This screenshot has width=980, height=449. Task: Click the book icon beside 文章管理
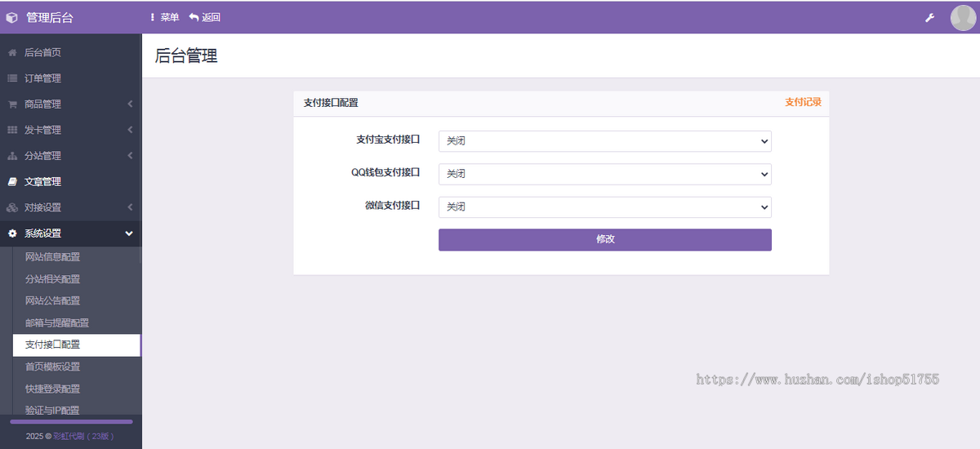12,182
